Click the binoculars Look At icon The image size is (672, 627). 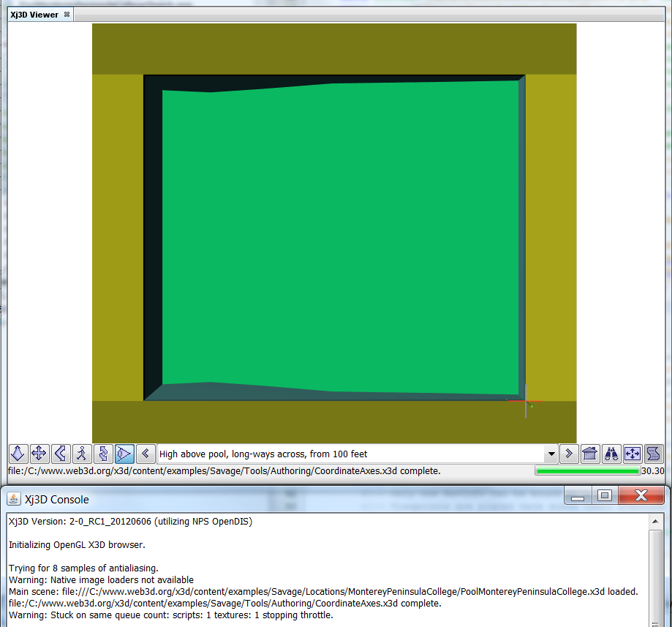coord(611,454)
